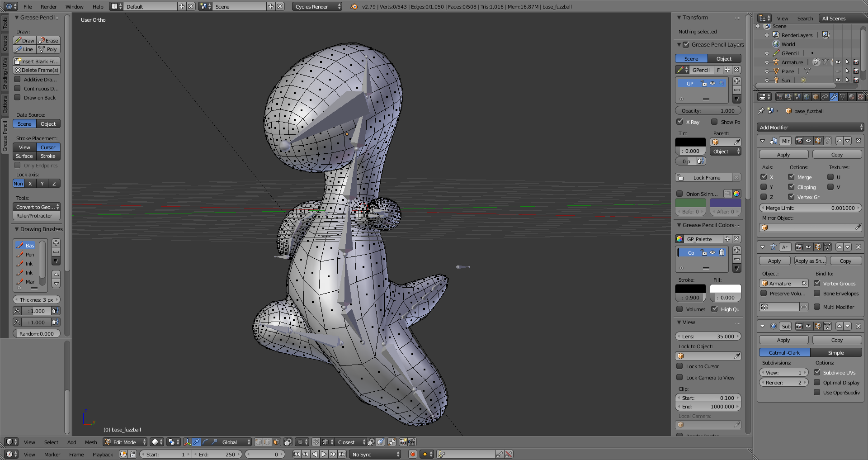Play the animation forward
Screen dimensions: 868x460
click(x=324, y=454)
